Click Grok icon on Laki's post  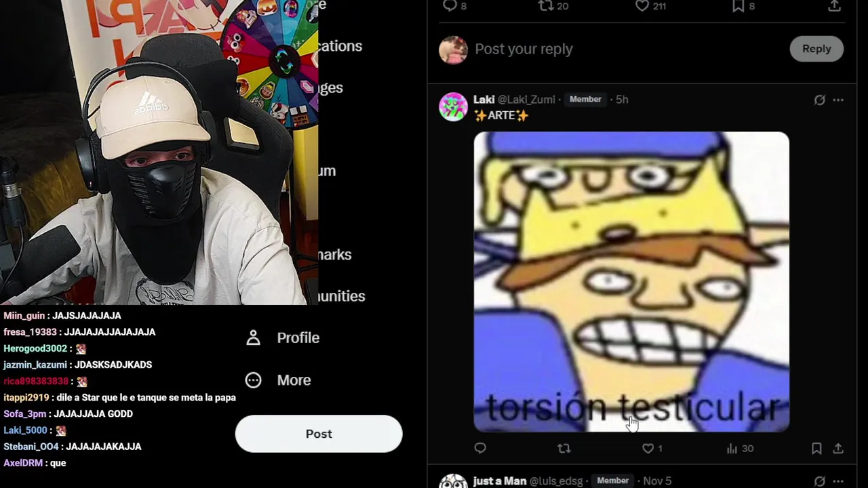[x=819, y=100]
